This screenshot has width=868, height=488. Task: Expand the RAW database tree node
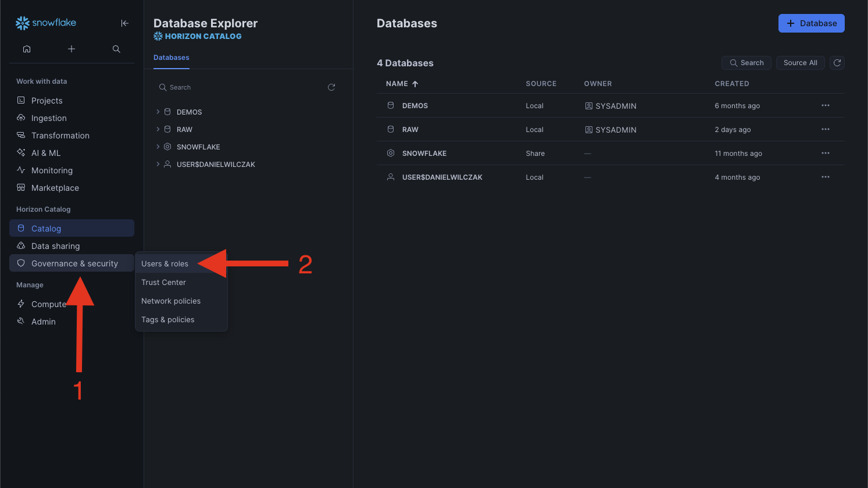(158, 129)
